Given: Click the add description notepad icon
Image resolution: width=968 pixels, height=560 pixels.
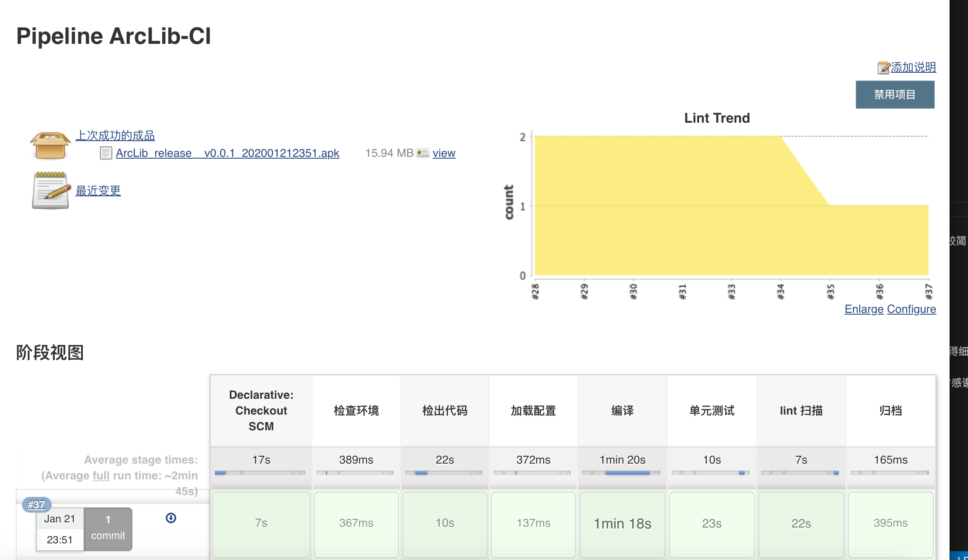Looking at the screenshot, I should coord(883,67).
